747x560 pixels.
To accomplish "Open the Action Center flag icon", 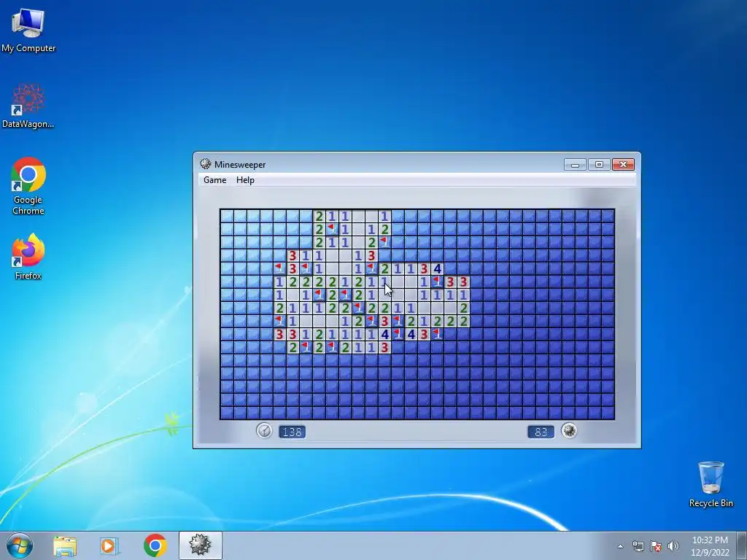I will (x=656, y=546).
